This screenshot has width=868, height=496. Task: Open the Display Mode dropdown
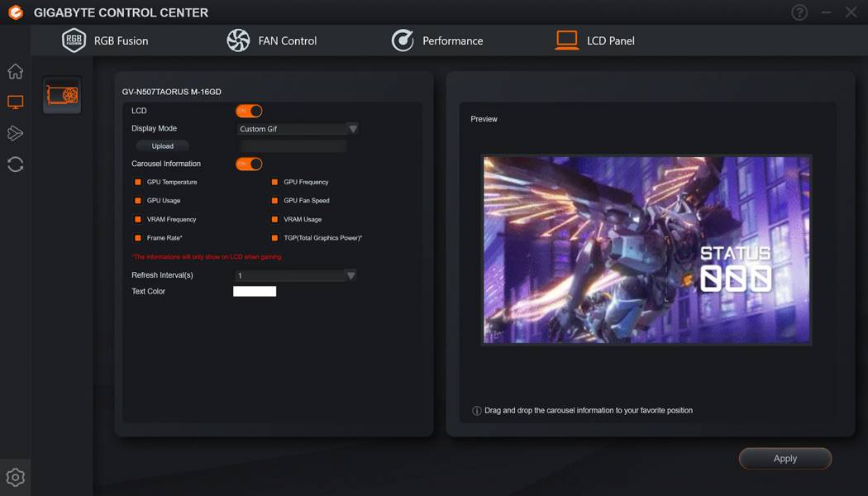298,129
